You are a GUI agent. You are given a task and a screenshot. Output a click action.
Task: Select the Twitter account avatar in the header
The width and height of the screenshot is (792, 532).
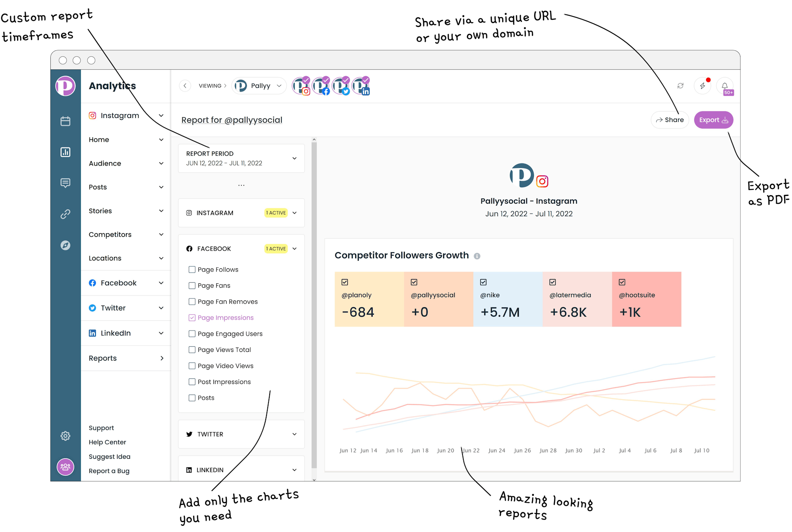[341, 86]
